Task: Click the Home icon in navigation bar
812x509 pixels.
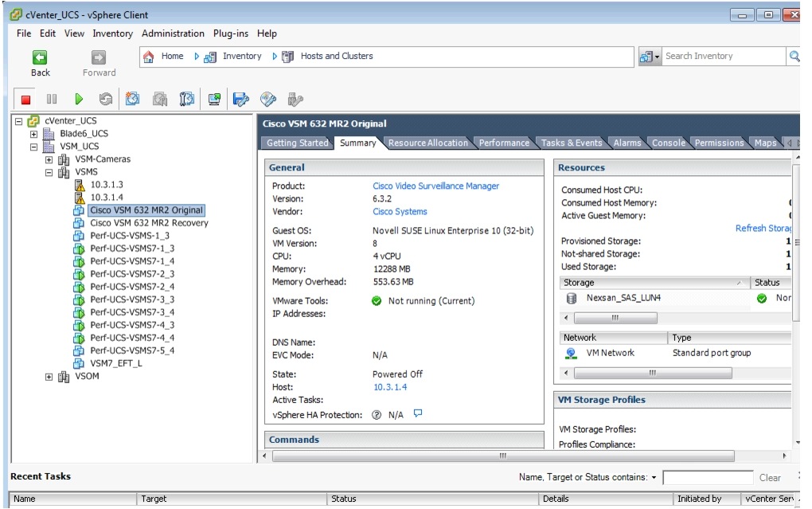Action: pos(148,57)
